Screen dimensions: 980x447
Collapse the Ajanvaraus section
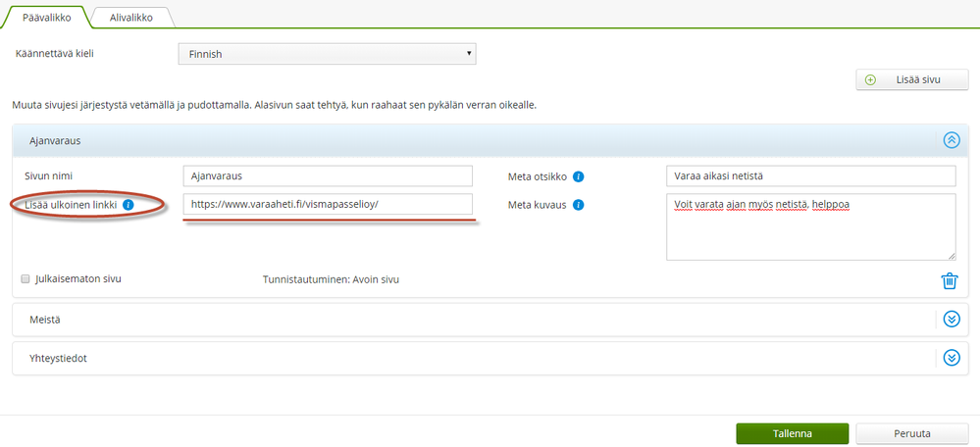click(952, 140)
